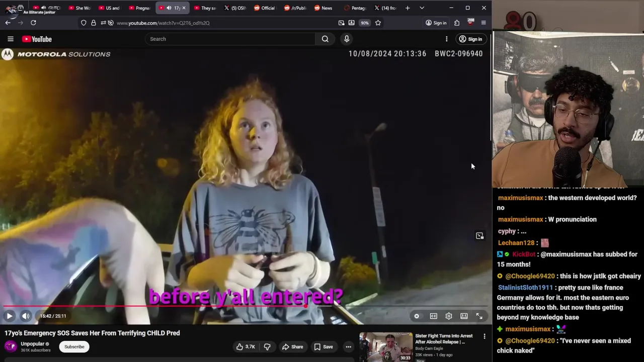Click chat username StalinistSloth1911
This screenshot has height=362, width=644.
point(525,288)
